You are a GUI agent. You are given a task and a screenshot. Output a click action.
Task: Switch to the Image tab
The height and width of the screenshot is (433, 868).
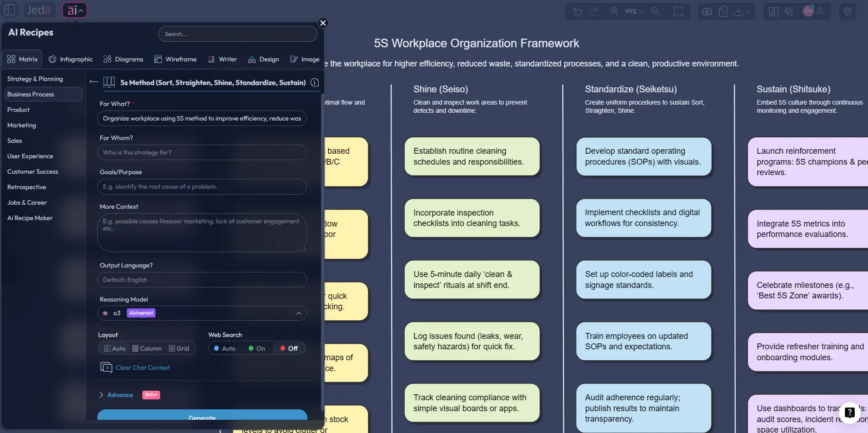coord(305,59)
